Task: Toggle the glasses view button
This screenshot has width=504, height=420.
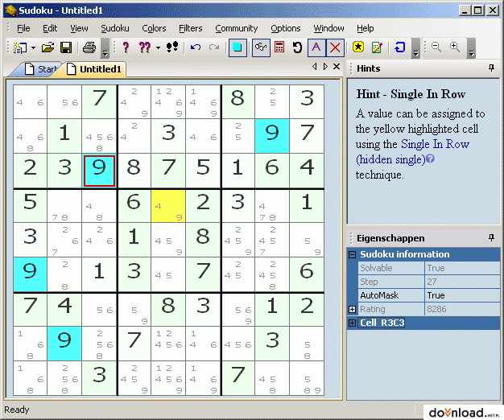Action: tap(261, 47)
